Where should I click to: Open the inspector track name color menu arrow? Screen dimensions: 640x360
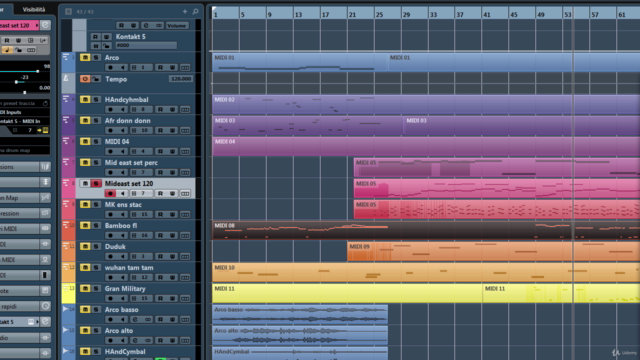tap(37, 25)
